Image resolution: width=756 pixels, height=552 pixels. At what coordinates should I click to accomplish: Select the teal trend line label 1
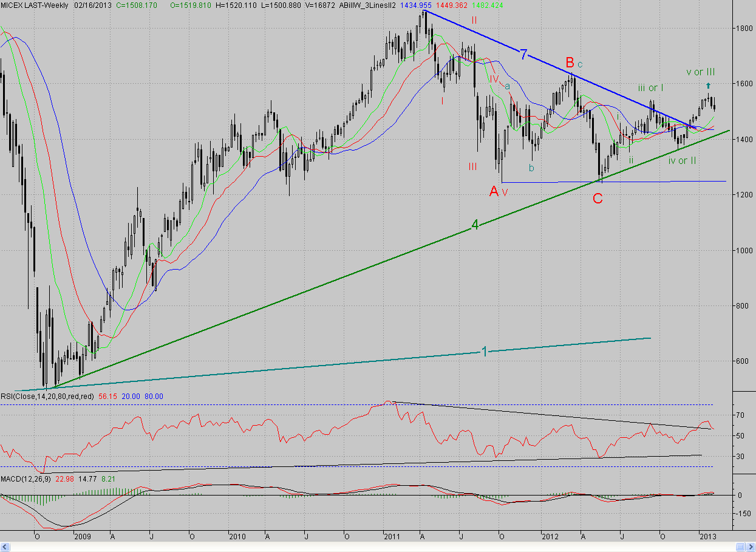pyautogui.click(x=484, y=350)
